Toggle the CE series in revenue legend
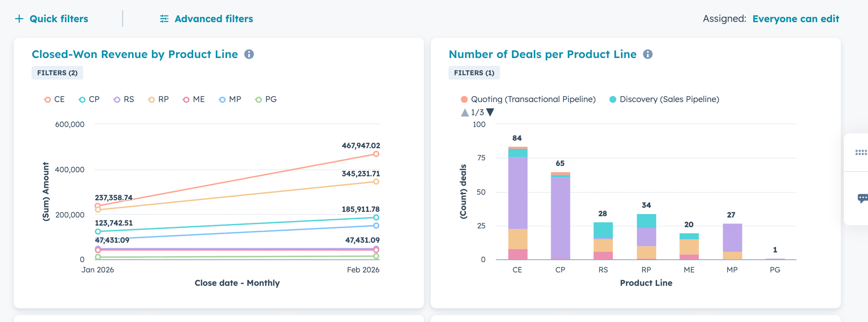The width and height of the screenshot is (868, 322). pyautogui.click(x=54, y=100)
